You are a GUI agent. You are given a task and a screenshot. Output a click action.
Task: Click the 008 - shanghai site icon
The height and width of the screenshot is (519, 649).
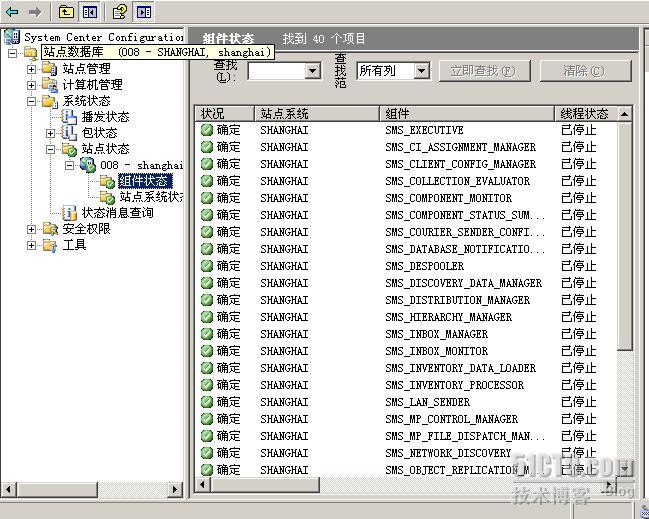pyautogui.click(x=88, y=165)
